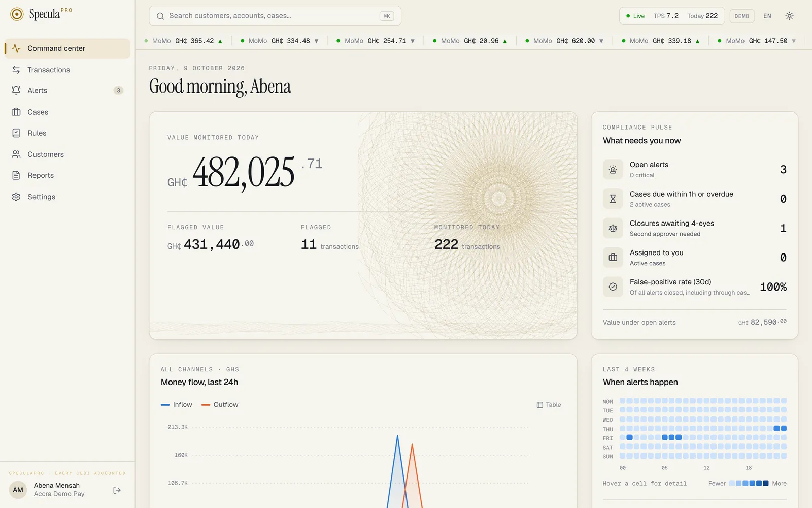Click the MoMo GH₵ 365.42 ticker item
This screenshot has height=508, width=812.
[x=184, y=41]
